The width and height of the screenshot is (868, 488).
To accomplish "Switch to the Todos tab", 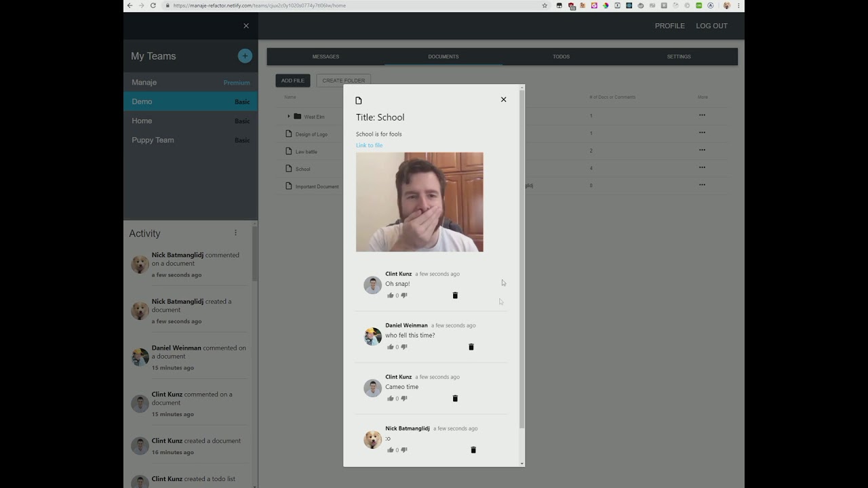I will pos(561,56).
